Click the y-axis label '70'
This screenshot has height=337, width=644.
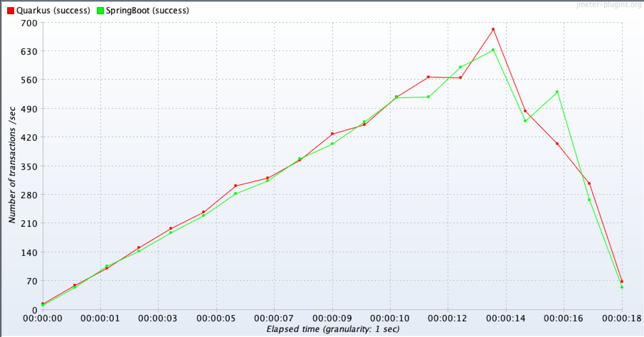32,281
